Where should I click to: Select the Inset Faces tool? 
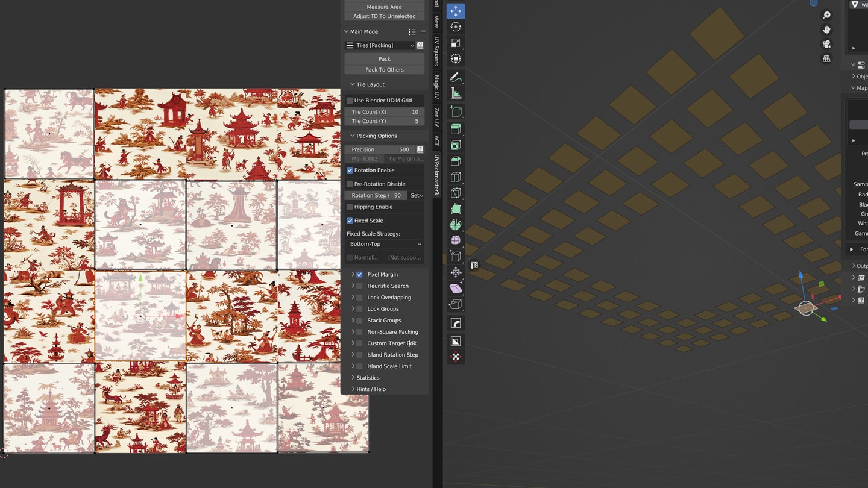pos(456,145)
